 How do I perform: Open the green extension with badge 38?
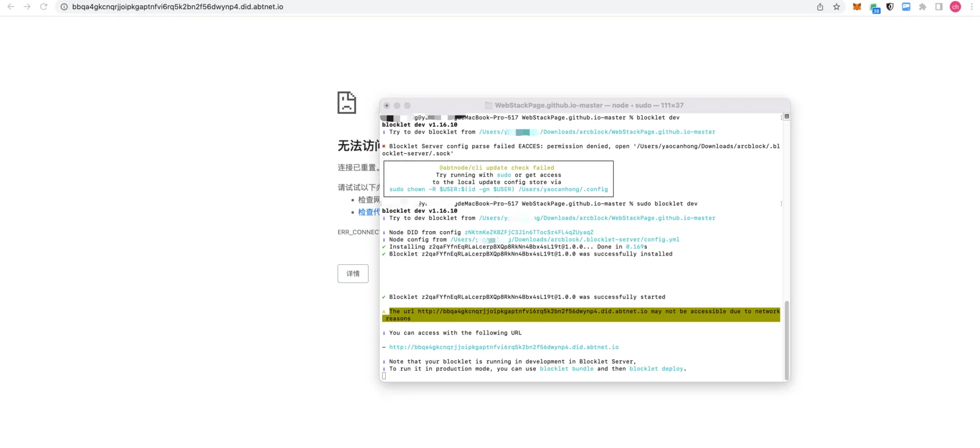click(875, 7)
